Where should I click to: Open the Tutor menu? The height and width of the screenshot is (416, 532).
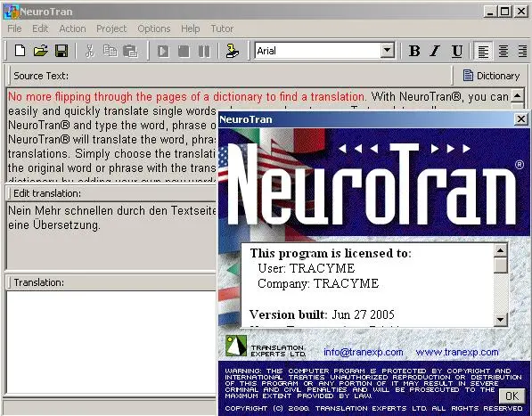point(222,29)
